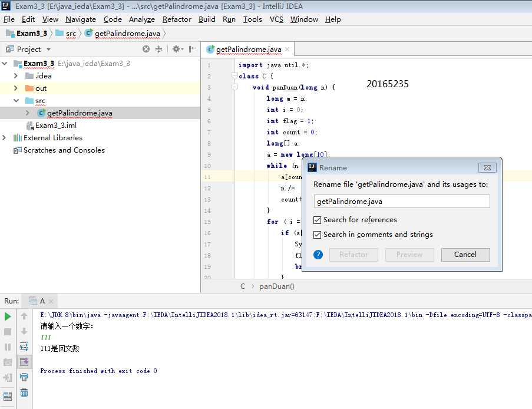Click the '111是回文数' output line

tap(60, 348)
